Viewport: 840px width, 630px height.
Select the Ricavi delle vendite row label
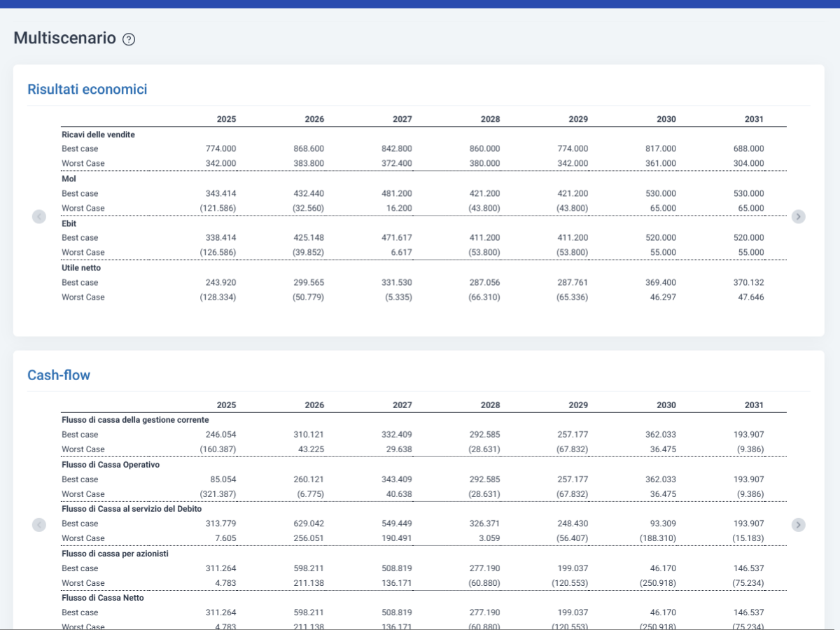click(98, 134)
